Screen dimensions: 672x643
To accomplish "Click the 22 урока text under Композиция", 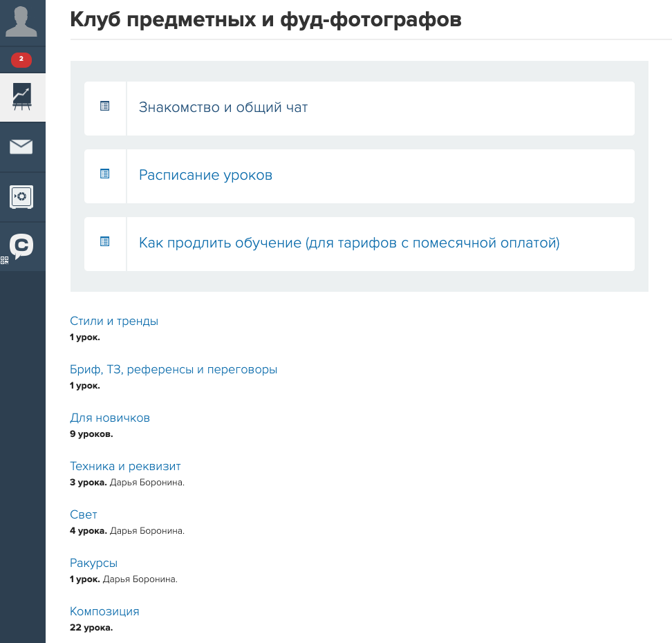I will [91, 628].
